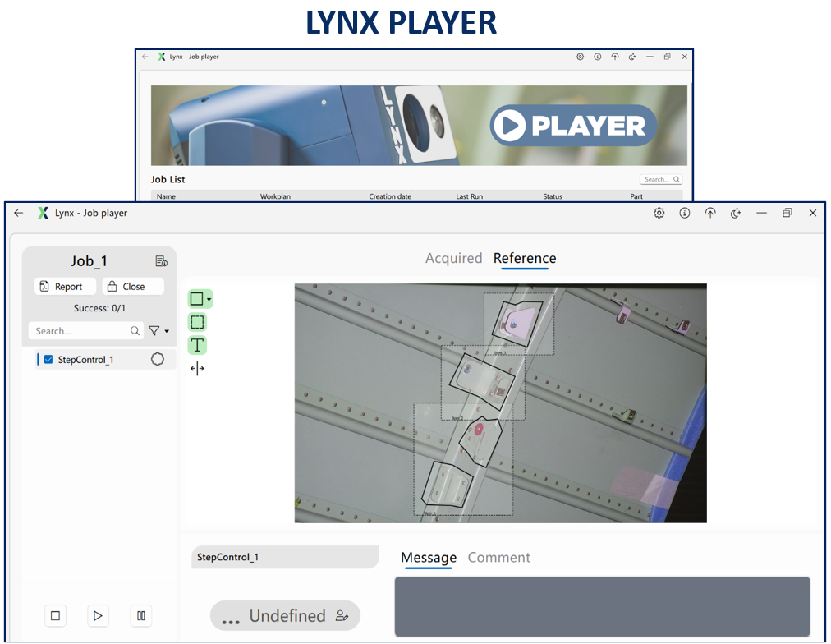Open settings gear in rear window

pyautogui.click(x=581, y=57)
